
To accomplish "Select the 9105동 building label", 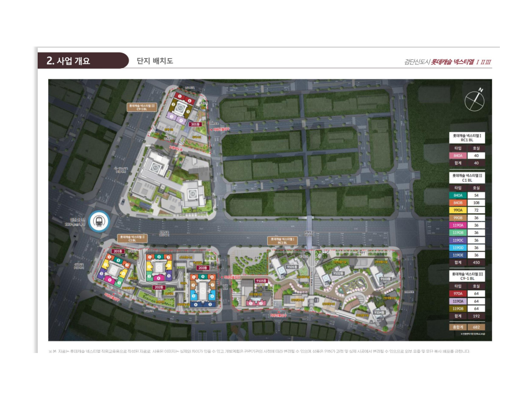I will coord(261,280).
